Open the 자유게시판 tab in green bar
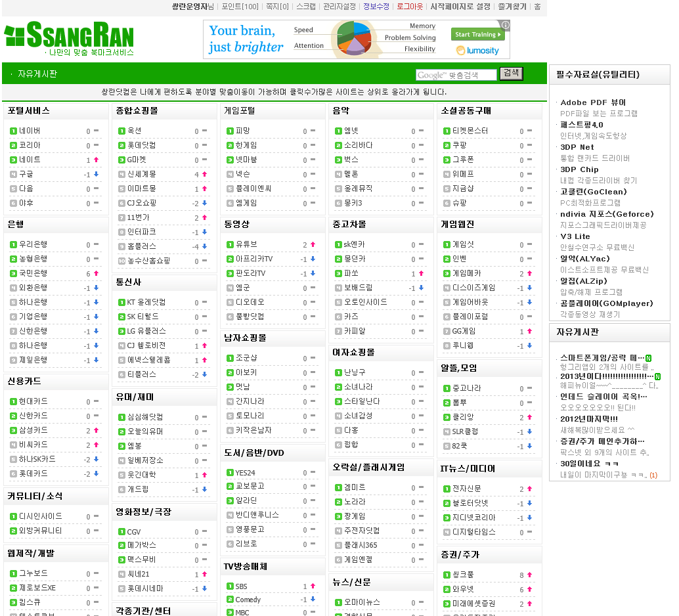This screenshot has height=616, width=679. point(37,74)
